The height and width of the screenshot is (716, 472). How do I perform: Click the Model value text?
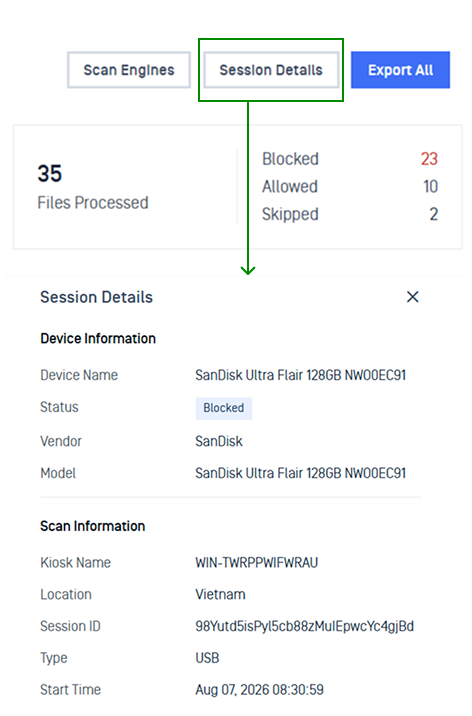pyautogui.click(x=300, y=473)
